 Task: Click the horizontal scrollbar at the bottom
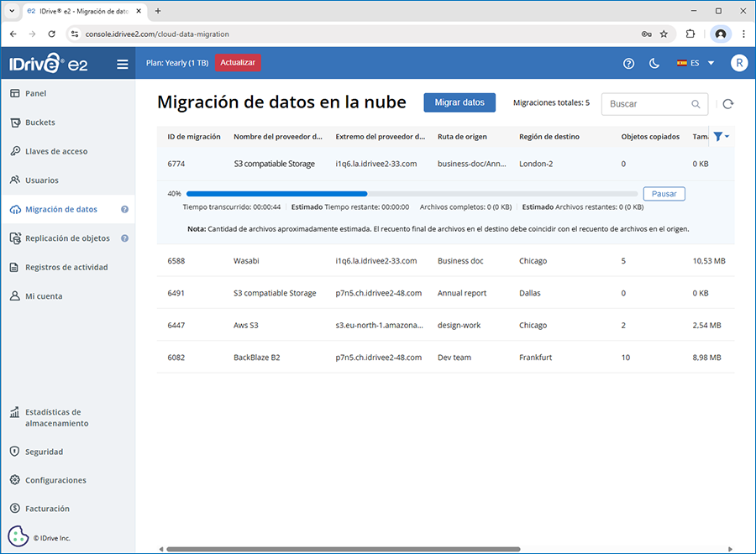click(x=343, y=550)
